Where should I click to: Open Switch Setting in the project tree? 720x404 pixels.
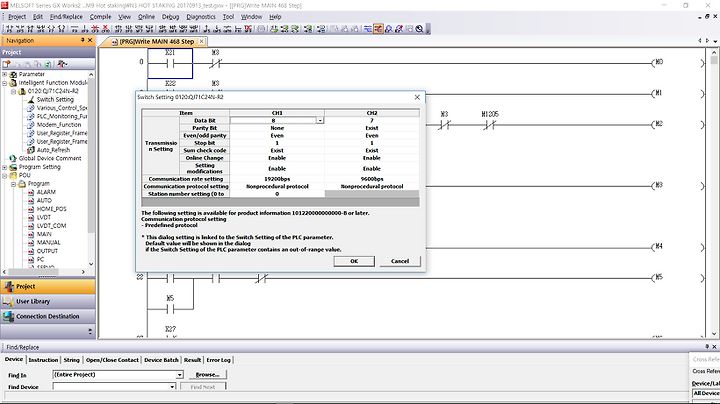pyautogui.click(x=55, y=100)
